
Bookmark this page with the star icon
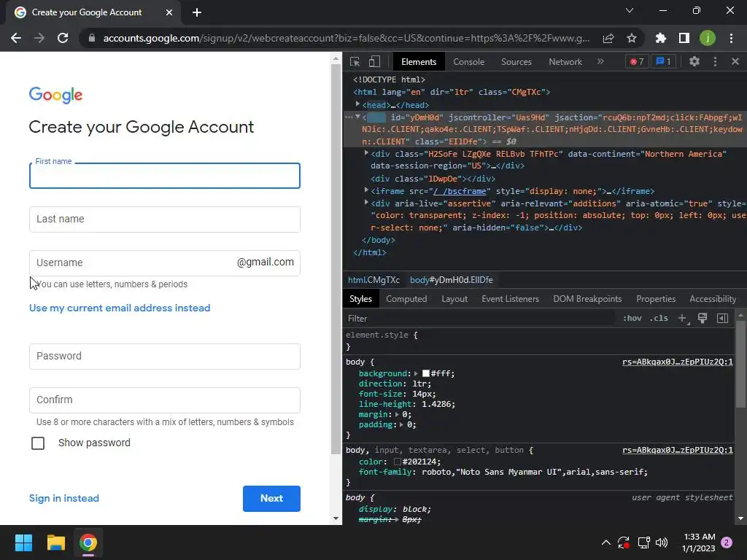pos(632,38)
